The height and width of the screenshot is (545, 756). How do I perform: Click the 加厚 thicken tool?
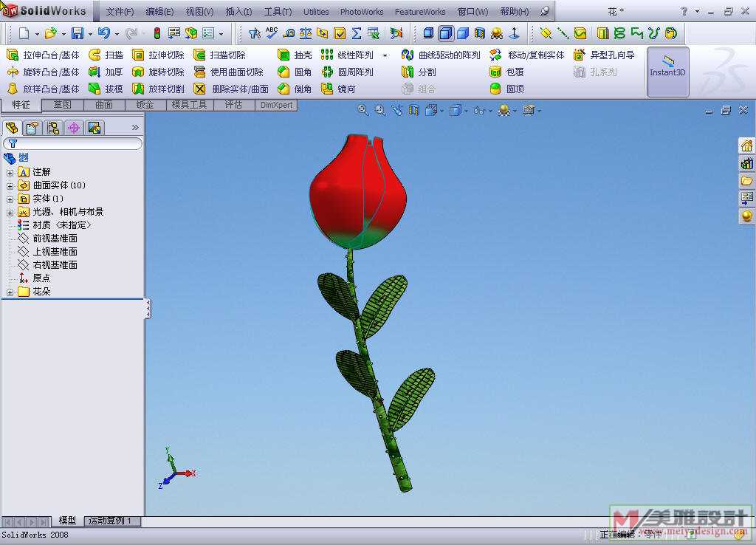click(x=106, y=72)
